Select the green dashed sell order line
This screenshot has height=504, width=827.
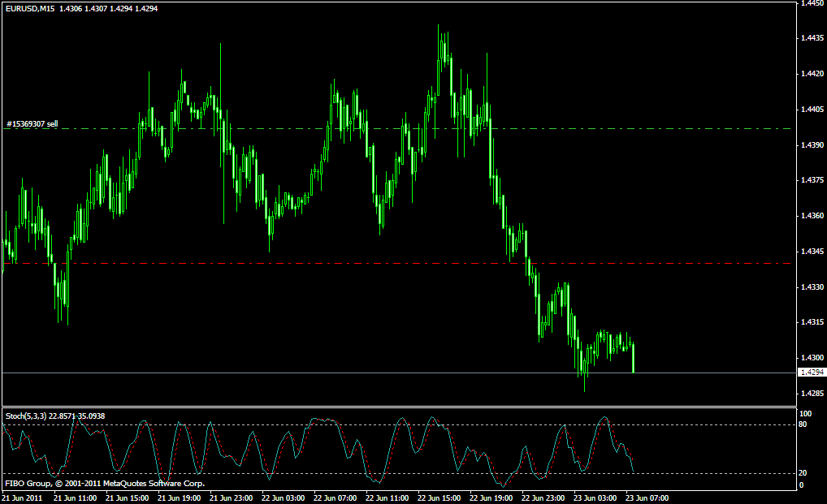click(398, 128)
